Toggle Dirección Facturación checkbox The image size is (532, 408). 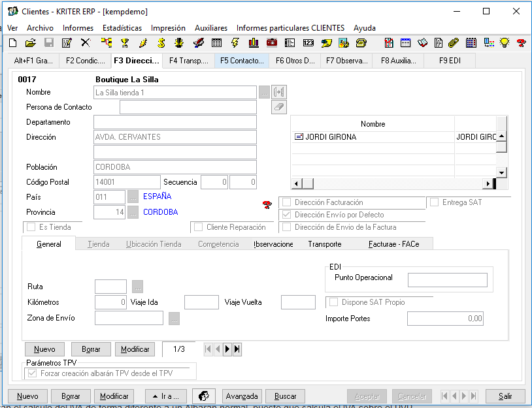(x=287, y=202)
